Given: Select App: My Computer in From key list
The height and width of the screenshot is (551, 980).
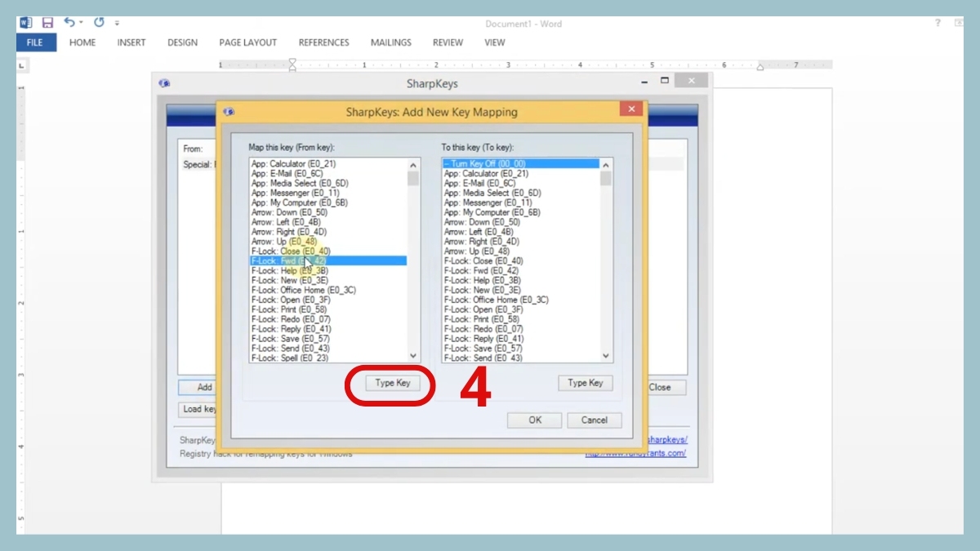Looking at the screenshot, I should click(328, 202).
